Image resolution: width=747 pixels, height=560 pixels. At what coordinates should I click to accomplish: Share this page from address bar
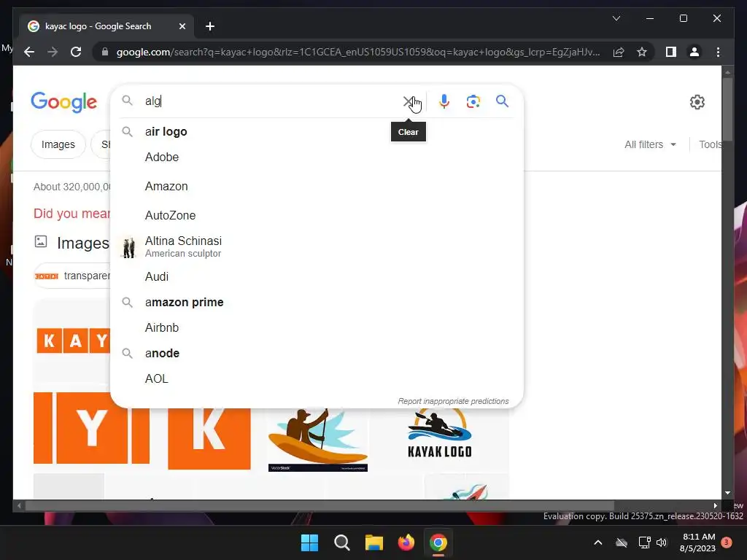(619, 52)
